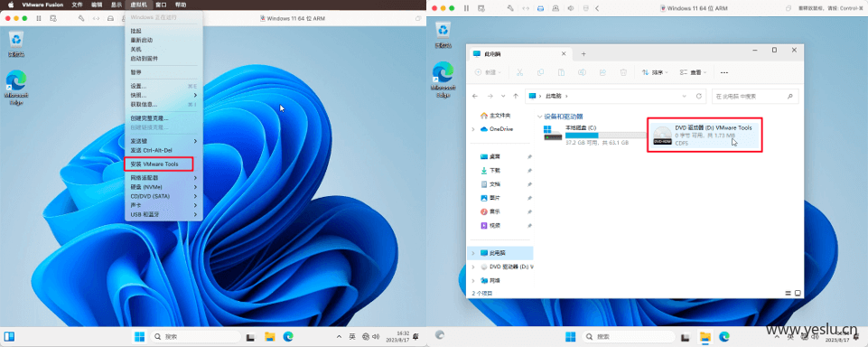Open 新建 new item dropdown in Explorer
Screen dimensions: 868x347
tap(489, 72)
